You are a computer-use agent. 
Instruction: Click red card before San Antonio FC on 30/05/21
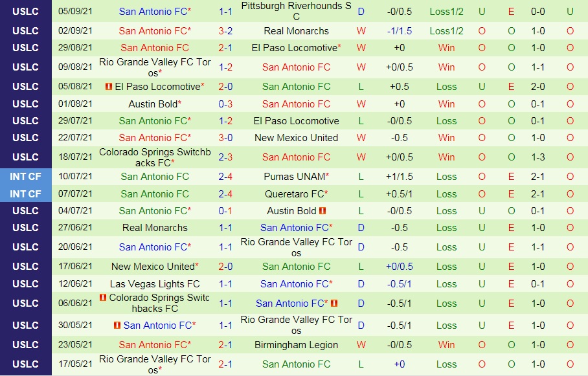117,326
